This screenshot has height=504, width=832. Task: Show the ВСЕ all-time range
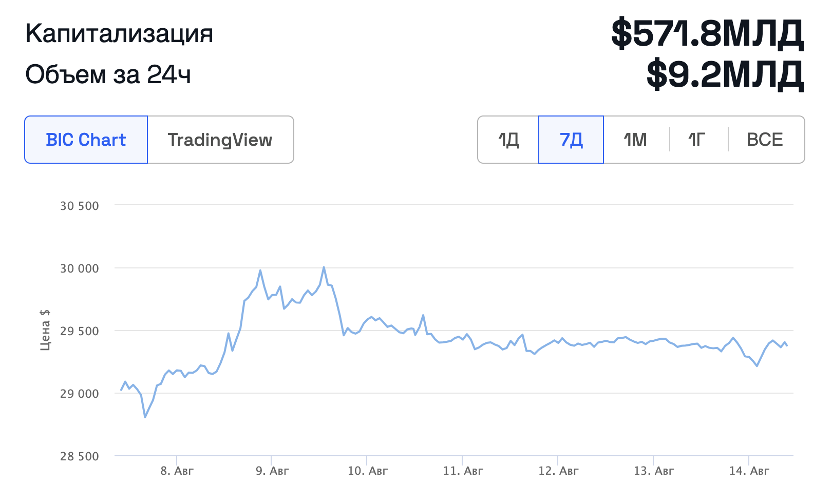(x=765, y=140)
